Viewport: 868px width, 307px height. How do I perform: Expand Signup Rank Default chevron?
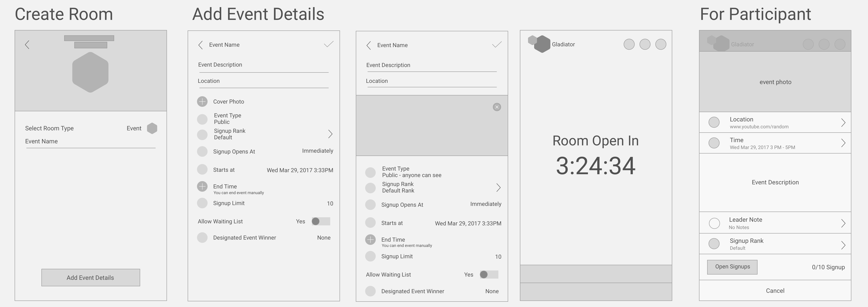point(330,134)
